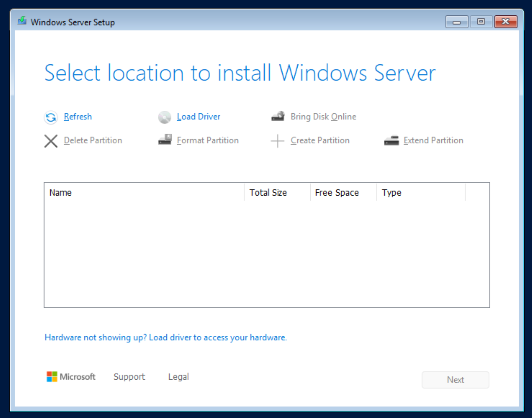Sort the list by Name column
Screen dimensions: 532x418
point(144,193)
